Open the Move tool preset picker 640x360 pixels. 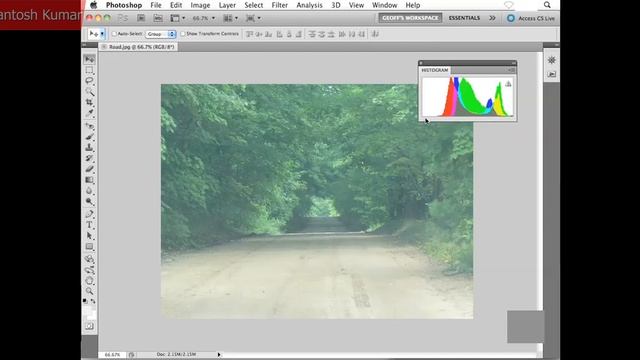pyautogui.click(x=102, y=34)
